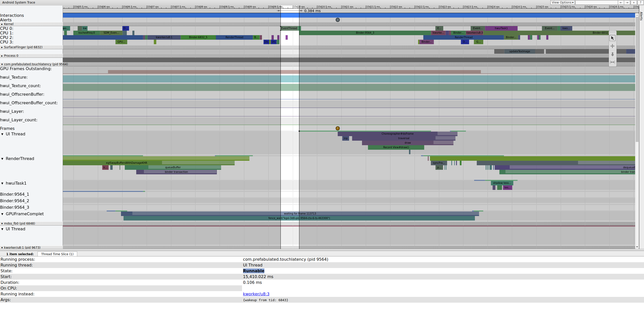Open the View Options dropdown
Screen dimensions: 644x320
562,3
